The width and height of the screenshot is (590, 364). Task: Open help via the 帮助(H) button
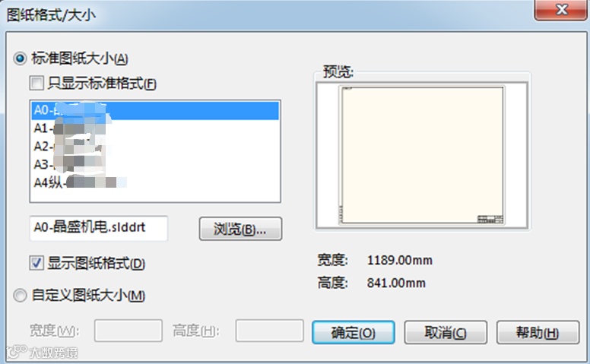[x=538, y=332]
